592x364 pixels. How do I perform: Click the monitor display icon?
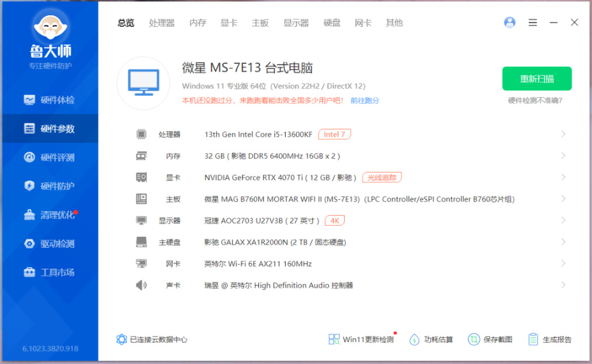coord(141,220)
